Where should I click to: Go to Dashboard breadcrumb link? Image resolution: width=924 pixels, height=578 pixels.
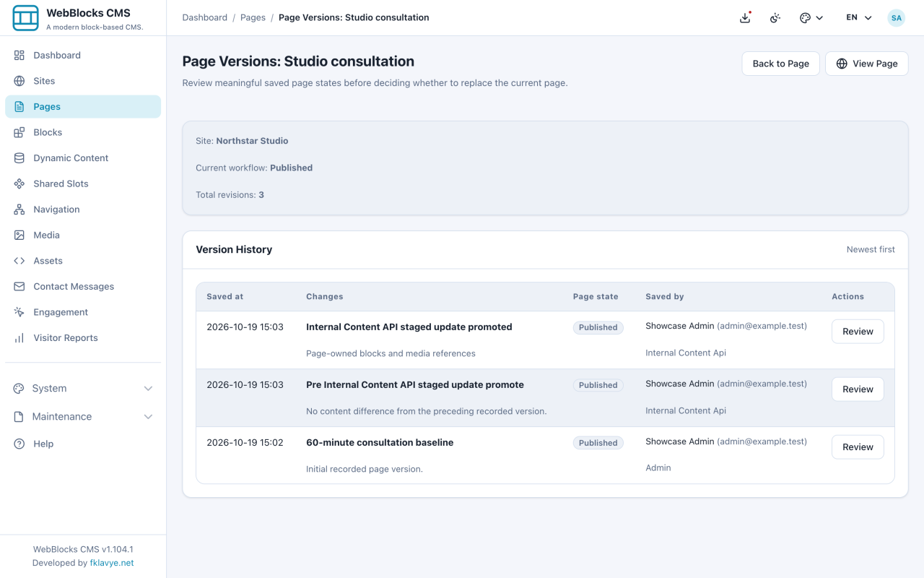pos(204,17)
